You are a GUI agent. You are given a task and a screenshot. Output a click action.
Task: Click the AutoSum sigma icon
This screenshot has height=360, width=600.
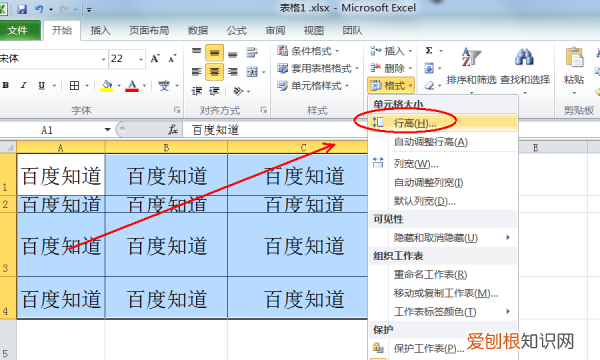[429, 50]
